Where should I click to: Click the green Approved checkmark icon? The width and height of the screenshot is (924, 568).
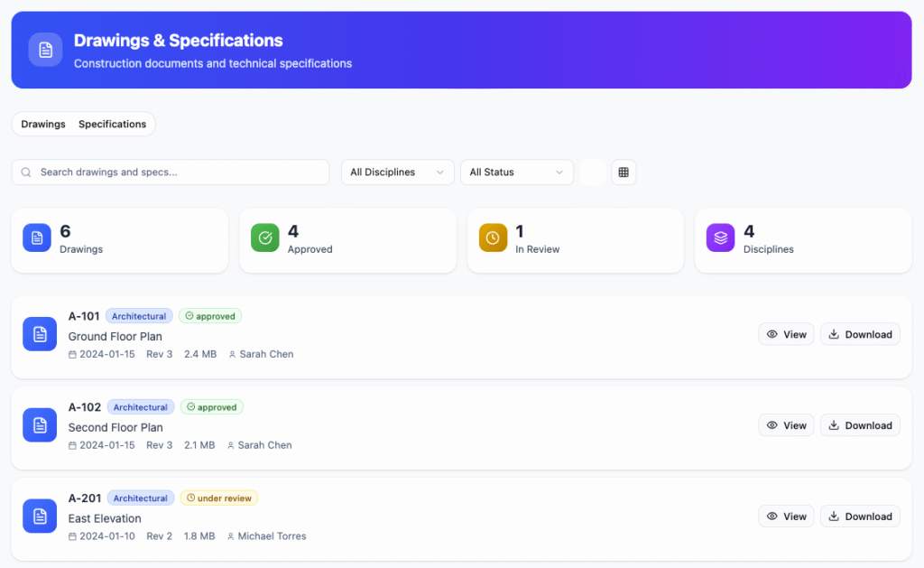click(x=265, y=238)
